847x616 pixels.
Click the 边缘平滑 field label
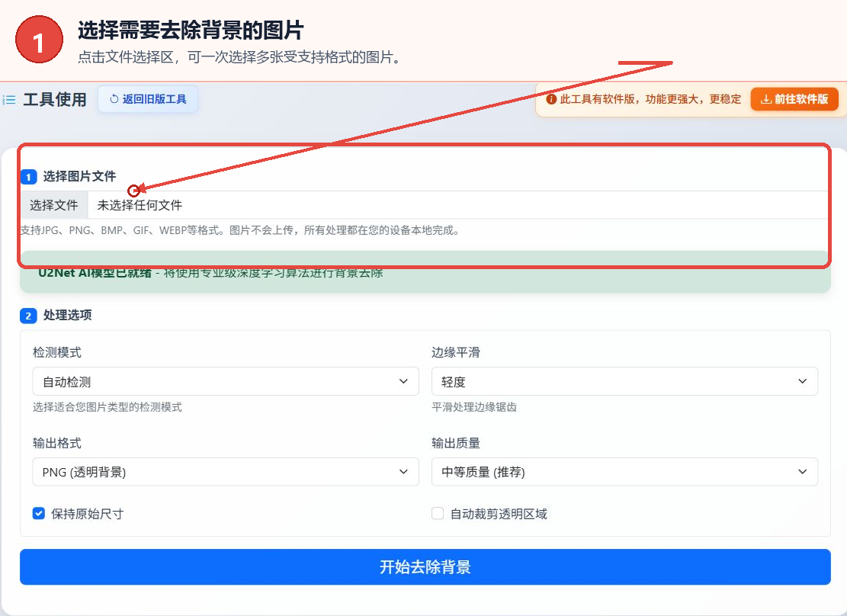tap(456, 352)
